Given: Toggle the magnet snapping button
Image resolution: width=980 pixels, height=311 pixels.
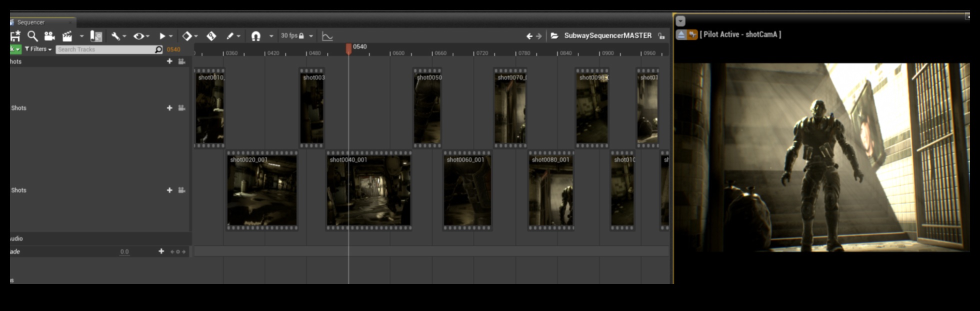Looking at the screenshot, I should point(256,36).
